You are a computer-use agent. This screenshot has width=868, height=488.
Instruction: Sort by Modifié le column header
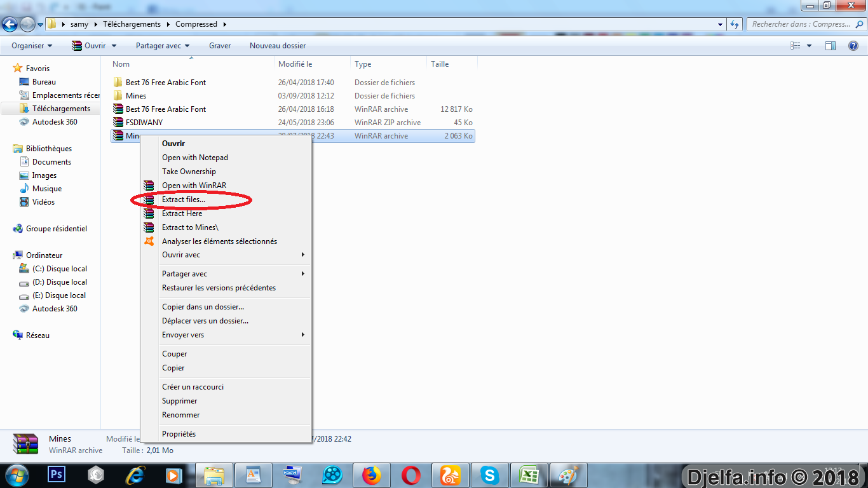[x=295, y=64]
